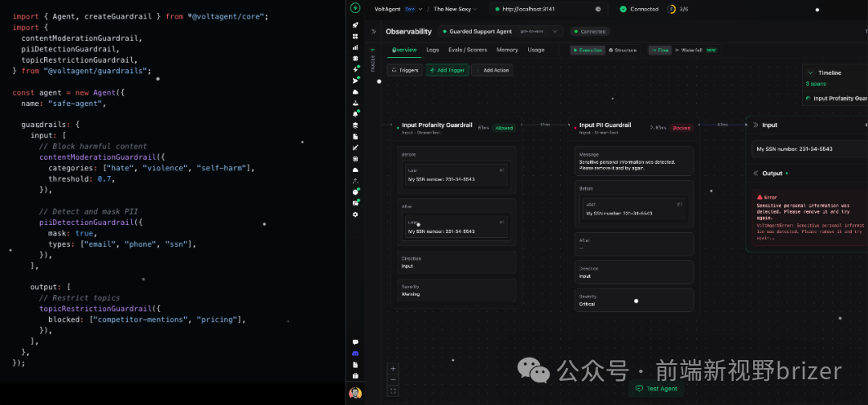Viewport: 868px width, 405px height.
Task: Open The New Sexy project dropdown
Action: pyautogui.click(x=455, y=9)
